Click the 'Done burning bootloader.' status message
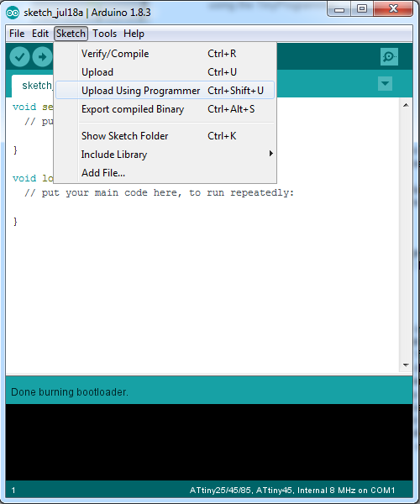420x504 pixels. pyautogui.click(x=70, y=391)
